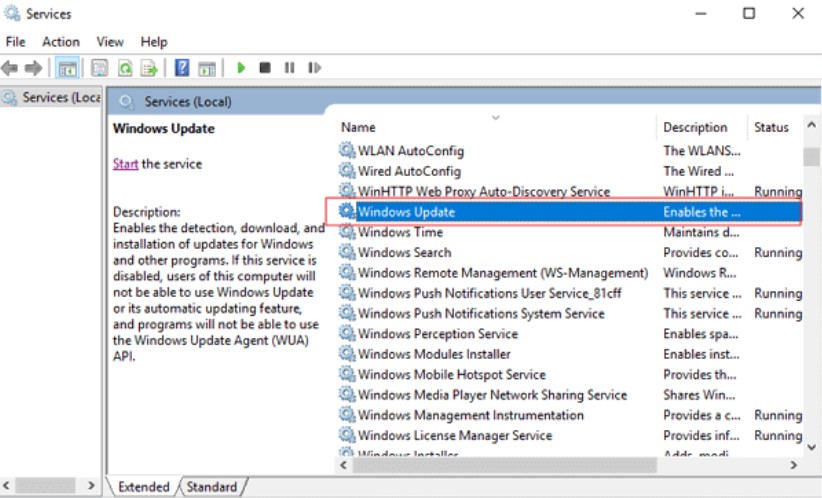Image resolution: width=822 pixels, height=498 pixels.
Task: Toggle Show/Hide Console Tree icon
Action: coord(67,68)
